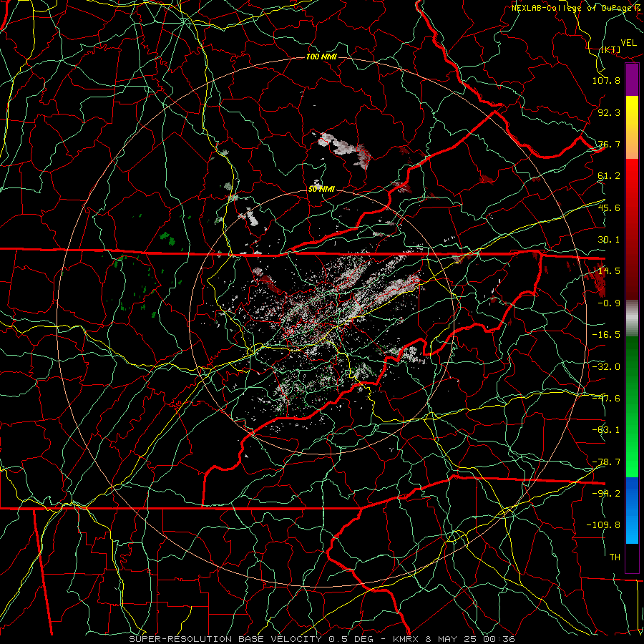Pick the green segment of velocity color bar
This screenshot has height=644, width=644.
pyautogui.click(x=632, y=406)
